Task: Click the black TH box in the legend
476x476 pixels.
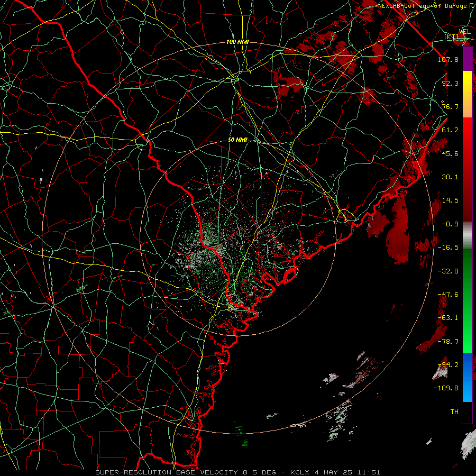Action: [x=467, y=413]
